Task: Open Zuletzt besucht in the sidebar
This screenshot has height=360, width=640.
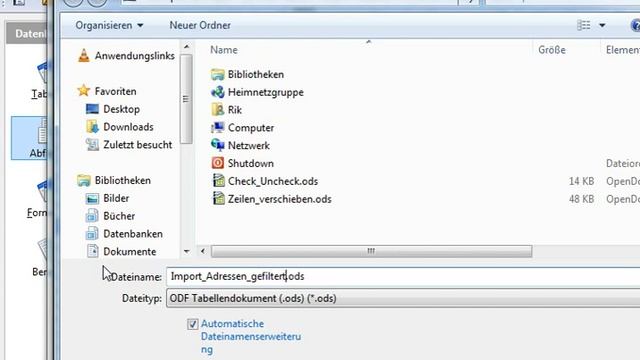Action: tap(138, 145)
